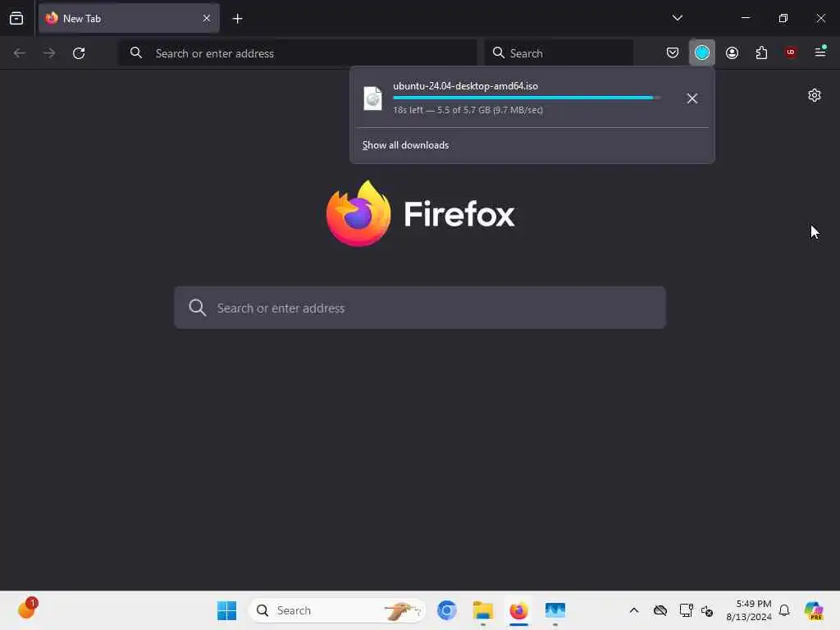The image size is (840, 630).
Task: Show hidden system tray icons
Action: [634, 610]
